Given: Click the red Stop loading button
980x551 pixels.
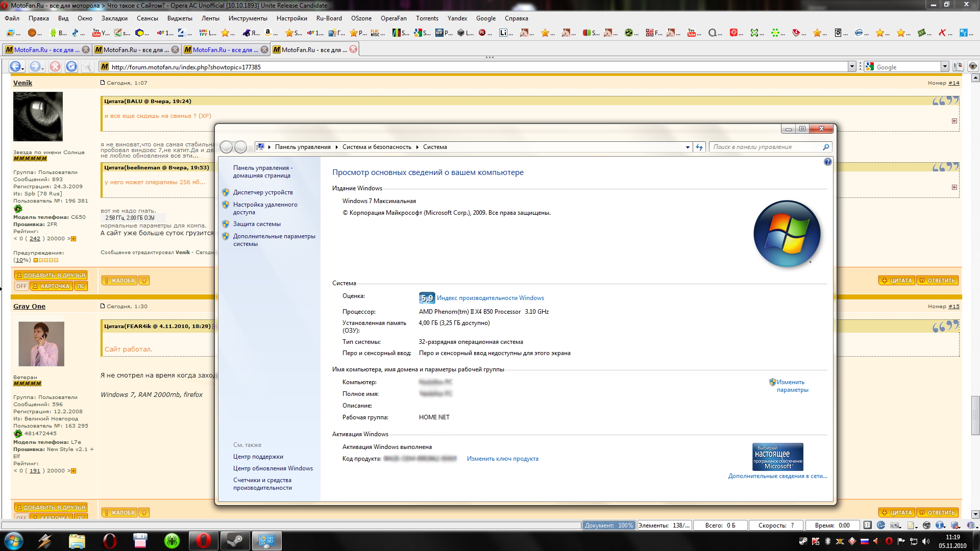Looking at the screenshot, I should click(55, 67).
